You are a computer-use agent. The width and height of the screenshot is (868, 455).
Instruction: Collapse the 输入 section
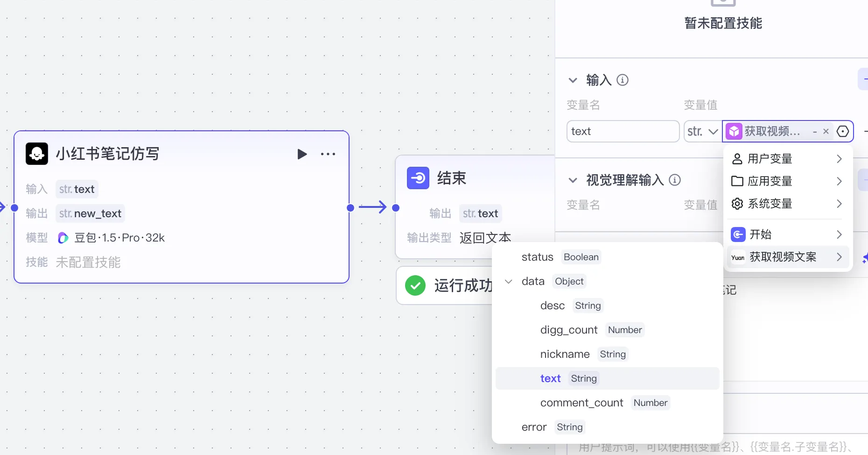coord(573,80)
